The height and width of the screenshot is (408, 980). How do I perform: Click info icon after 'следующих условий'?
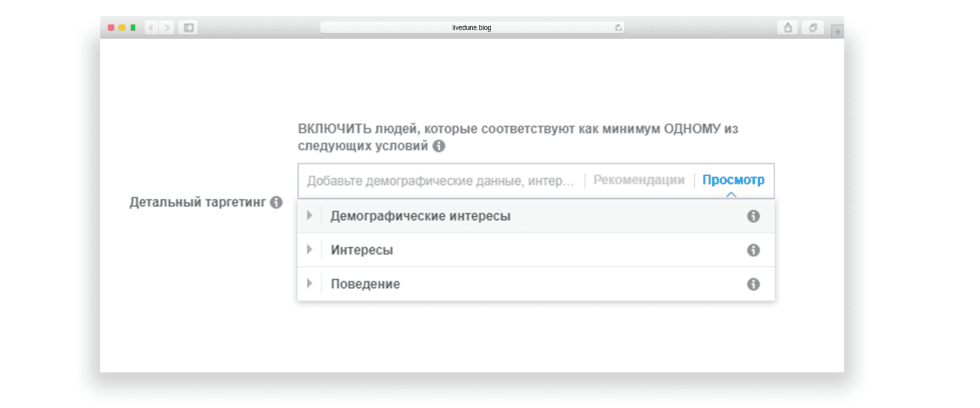tap(439, 146)
